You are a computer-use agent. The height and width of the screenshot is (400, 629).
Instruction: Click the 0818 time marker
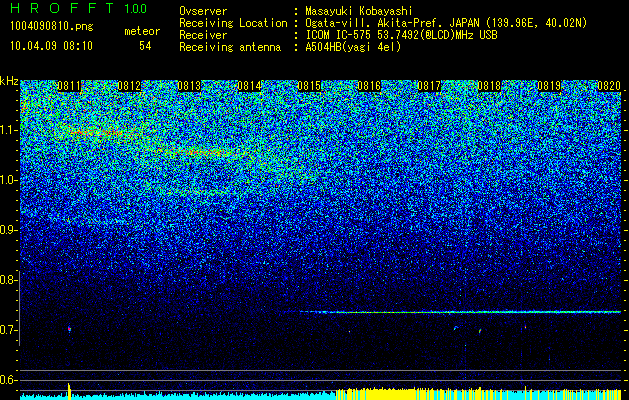point(489,86)
